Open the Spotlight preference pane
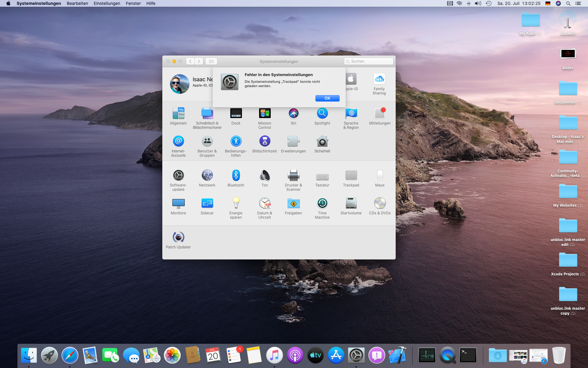This screenshot has height=368, width=588. tap(322, 114)
